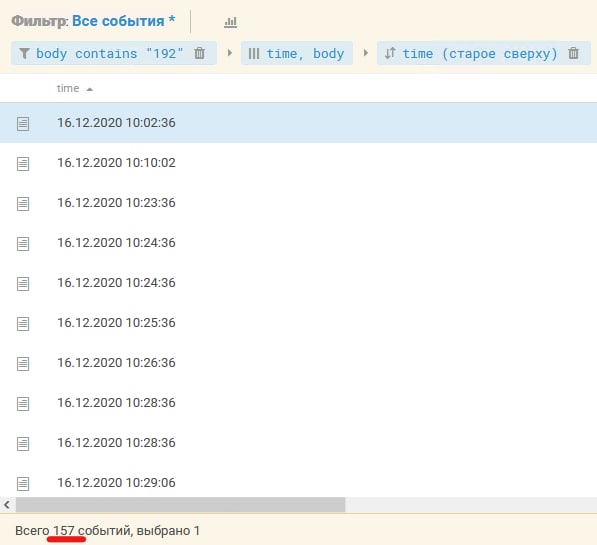Click arrow between filter and columns blocks
This screenshot has height=545, width=597.
pos(230,53)
